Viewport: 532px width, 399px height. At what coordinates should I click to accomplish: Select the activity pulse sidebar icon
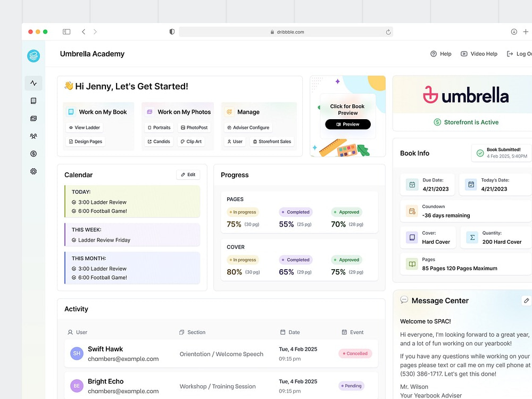coord(33,83)
